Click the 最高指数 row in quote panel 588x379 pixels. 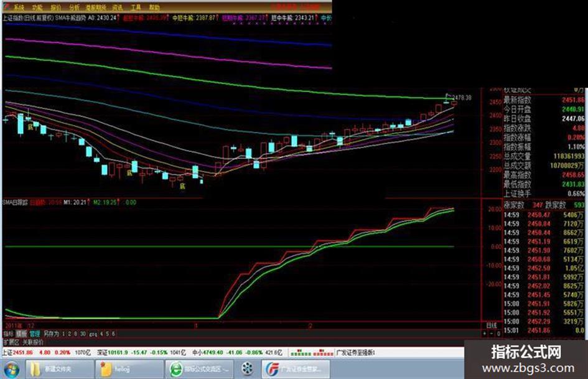(544, 175)
